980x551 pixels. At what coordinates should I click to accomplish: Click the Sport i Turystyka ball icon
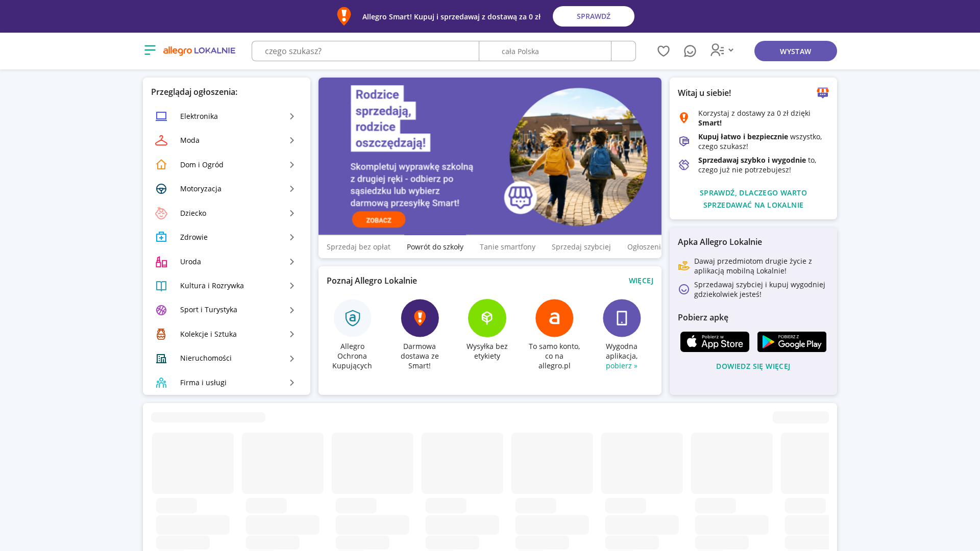pyautogui.click(x=161, y=310)
